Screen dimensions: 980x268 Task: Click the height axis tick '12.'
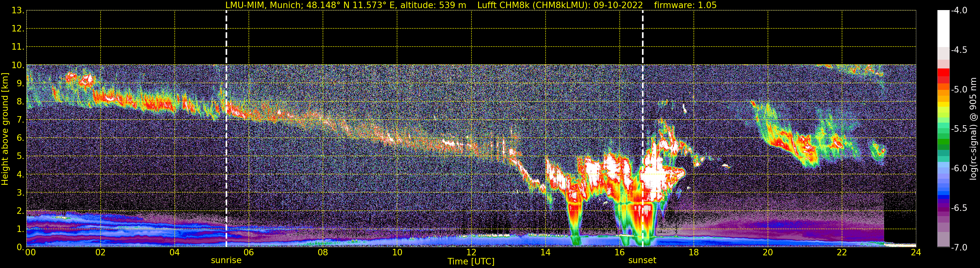coord(18,29)
